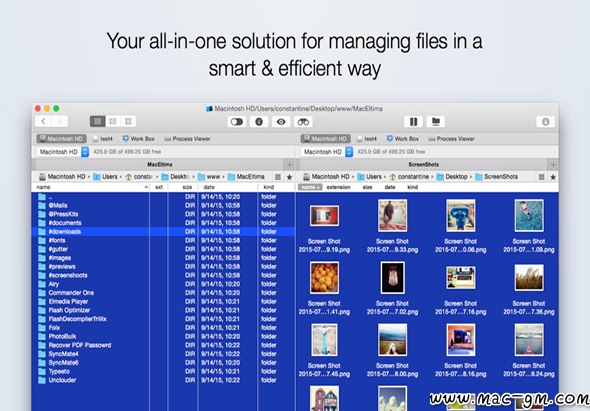Select the Commander One folder
This screenshot has width=590, height=411.
pos(71,293)
